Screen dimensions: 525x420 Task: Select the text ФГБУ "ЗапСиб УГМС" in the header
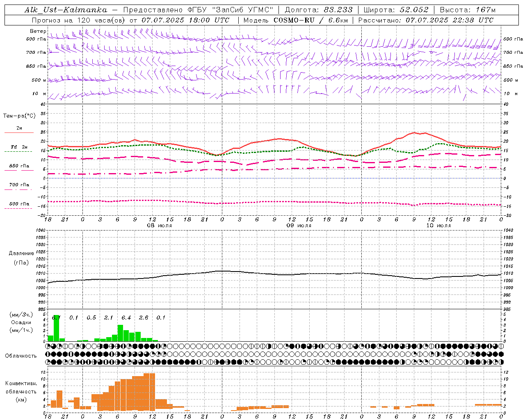pos(231,10)
